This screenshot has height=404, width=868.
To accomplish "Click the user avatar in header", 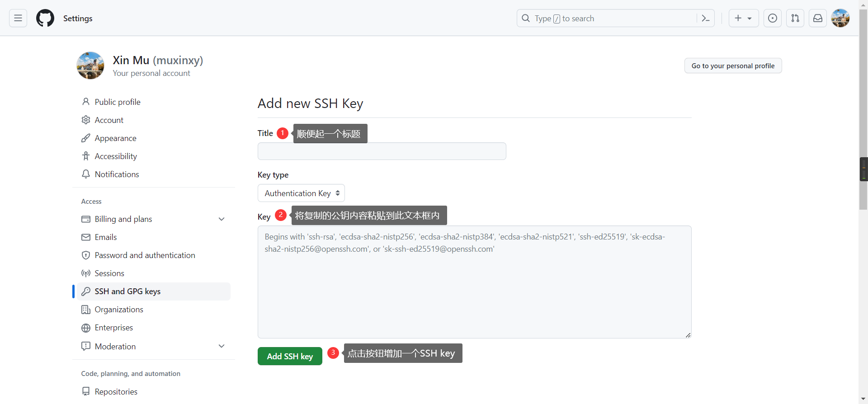I will click(x=840, y=18).
